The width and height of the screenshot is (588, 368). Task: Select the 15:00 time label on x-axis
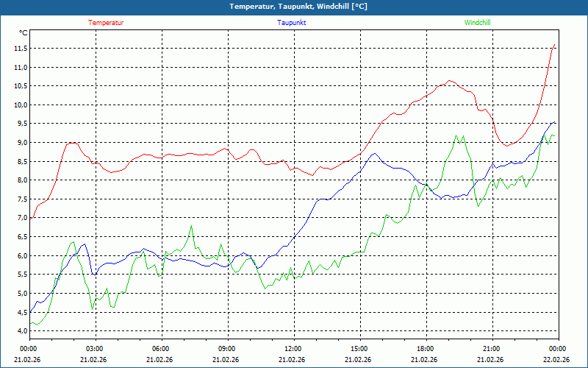[x=359, y=349]
